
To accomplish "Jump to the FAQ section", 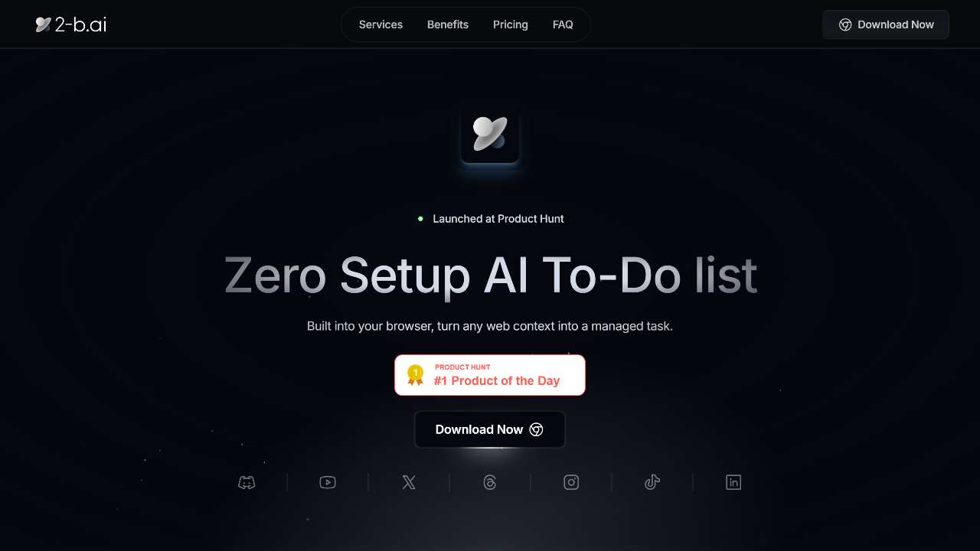I will [563, 24].
